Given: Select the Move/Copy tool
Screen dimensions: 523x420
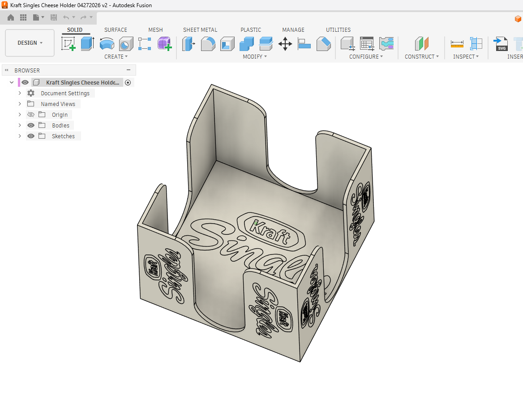Looking at the screenshot, I should (285, 44).
